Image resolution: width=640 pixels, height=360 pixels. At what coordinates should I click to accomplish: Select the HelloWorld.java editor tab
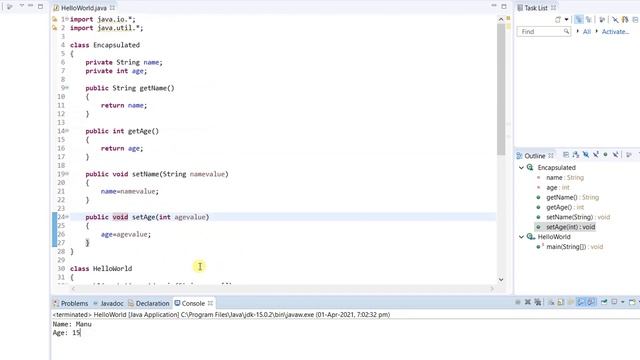[84, 8]
